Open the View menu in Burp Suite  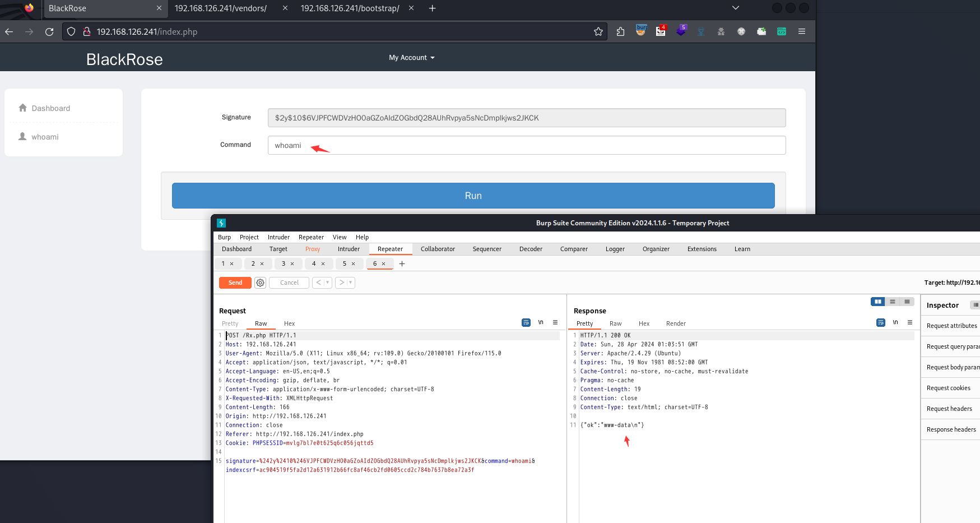click(340, 237)
